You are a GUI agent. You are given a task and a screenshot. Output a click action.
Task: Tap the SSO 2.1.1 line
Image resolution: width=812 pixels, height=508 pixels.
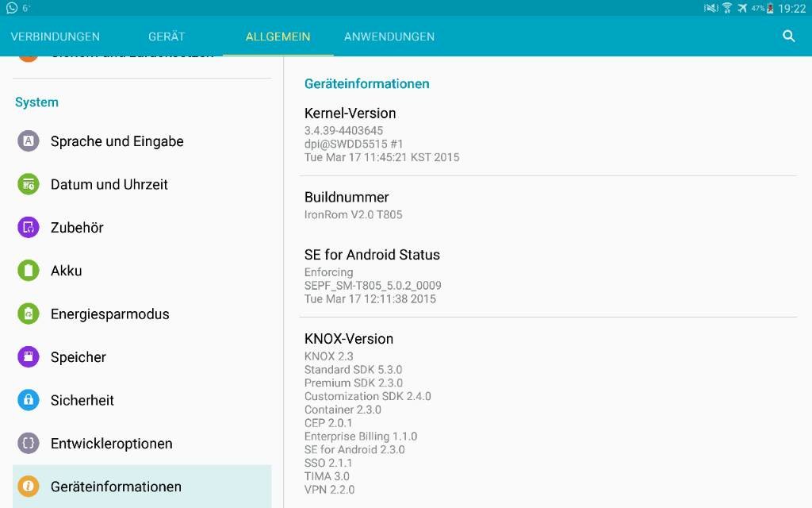pyautogui.click(x=328, y=463)
